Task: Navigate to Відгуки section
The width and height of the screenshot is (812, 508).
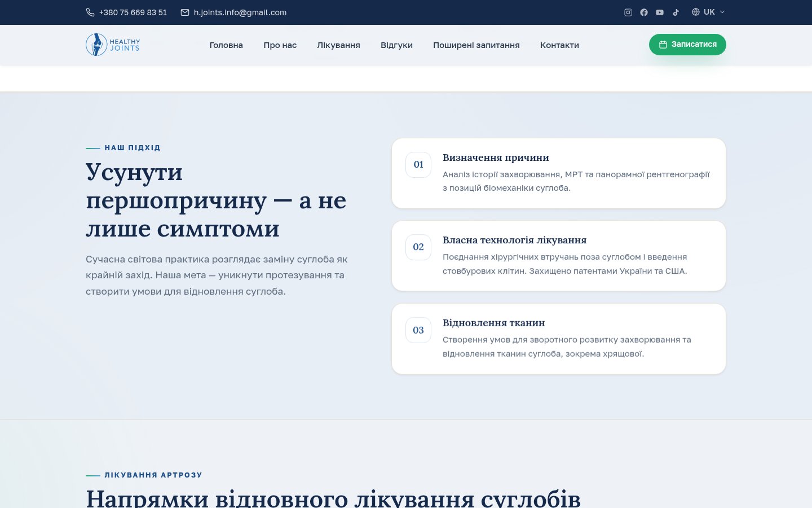Action: pyautogui.click(x=396, y=45)
